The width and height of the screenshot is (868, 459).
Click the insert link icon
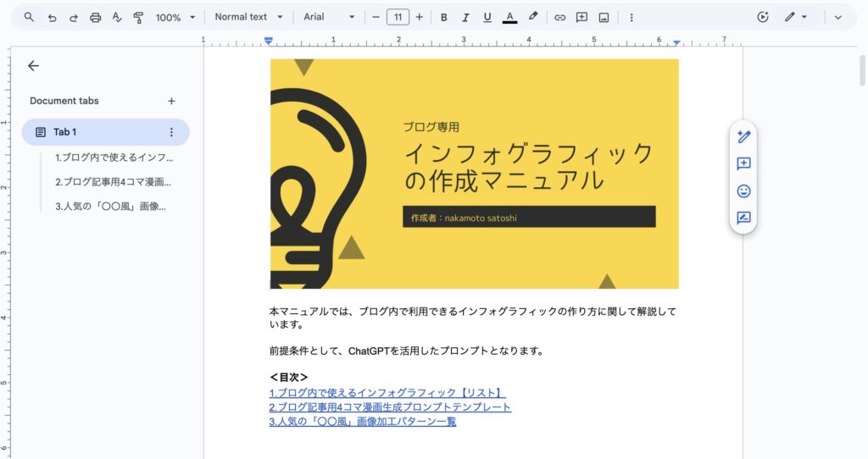point(559,17)
